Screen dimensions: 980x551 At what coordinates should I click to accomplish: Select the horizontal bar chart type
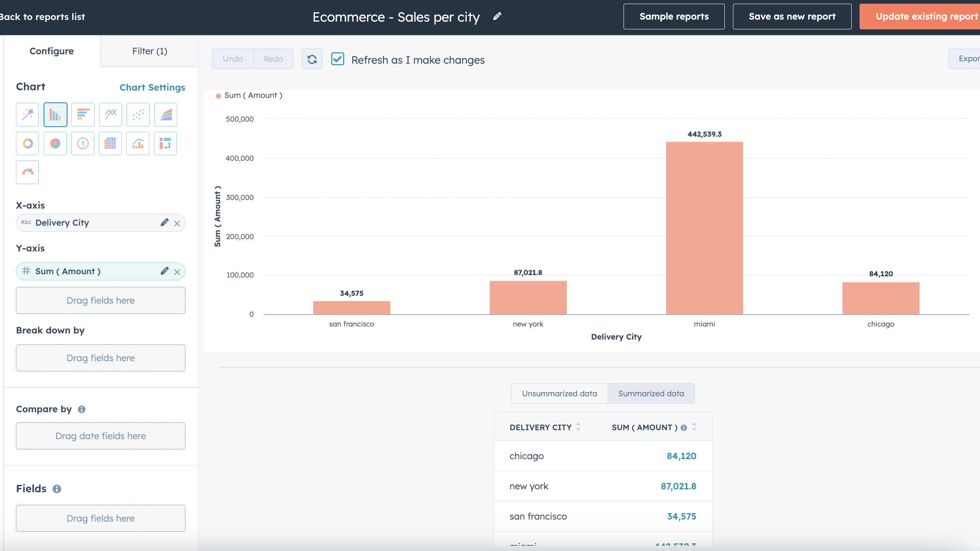click(x=83, y=114)
